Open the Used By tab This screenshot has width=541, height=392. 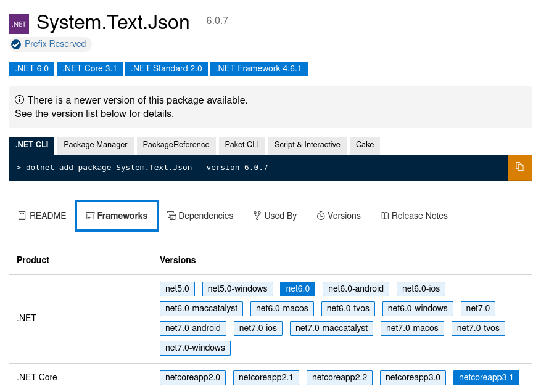point(275,216)
